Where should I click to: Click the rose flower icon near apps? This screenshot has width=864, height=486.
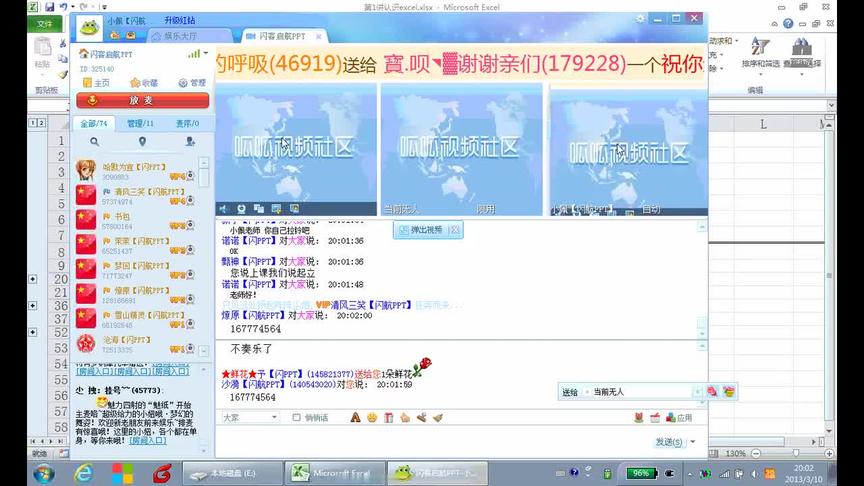click(639, 418)
